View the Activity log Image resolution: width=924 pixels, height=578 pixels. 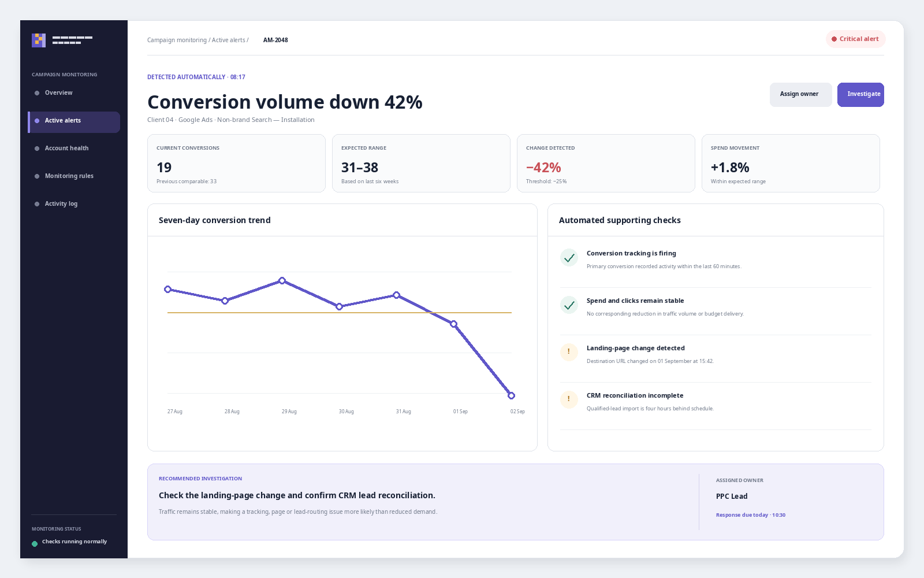74,204
